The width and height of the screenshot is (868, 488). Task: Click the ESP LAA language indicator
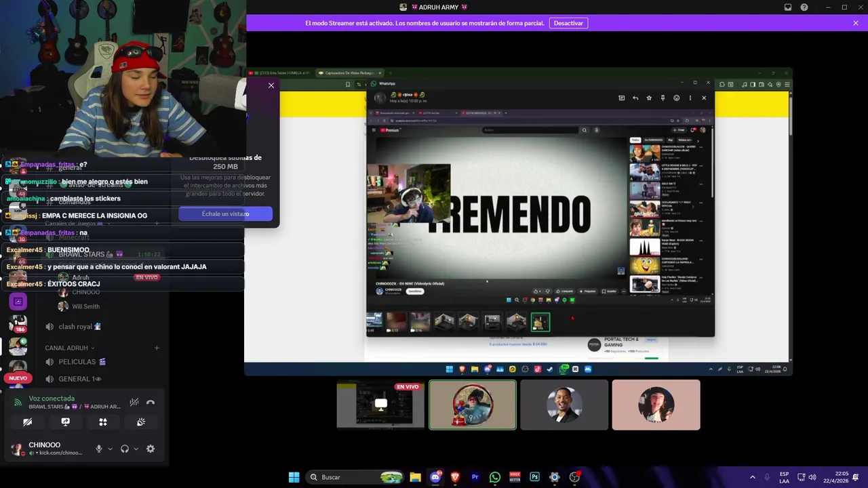[784, 477]
